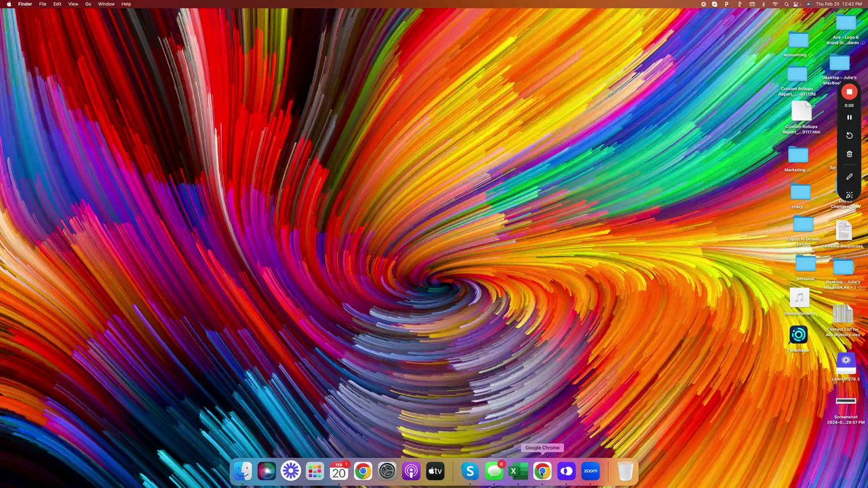Open Microsoft Excel from the Dock
This screenshot has height=488, width=868.
pyautogui.click(x=518, y=470)
